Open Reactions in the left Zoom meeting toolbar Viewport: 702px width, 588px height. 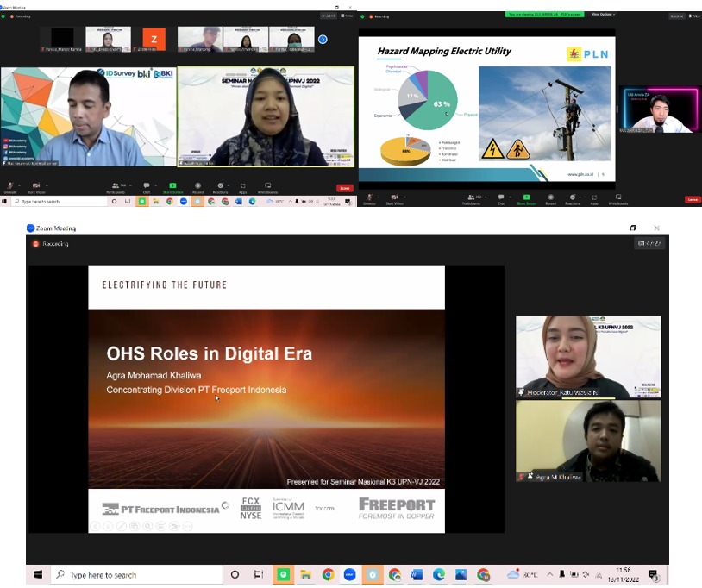[221, 185]
